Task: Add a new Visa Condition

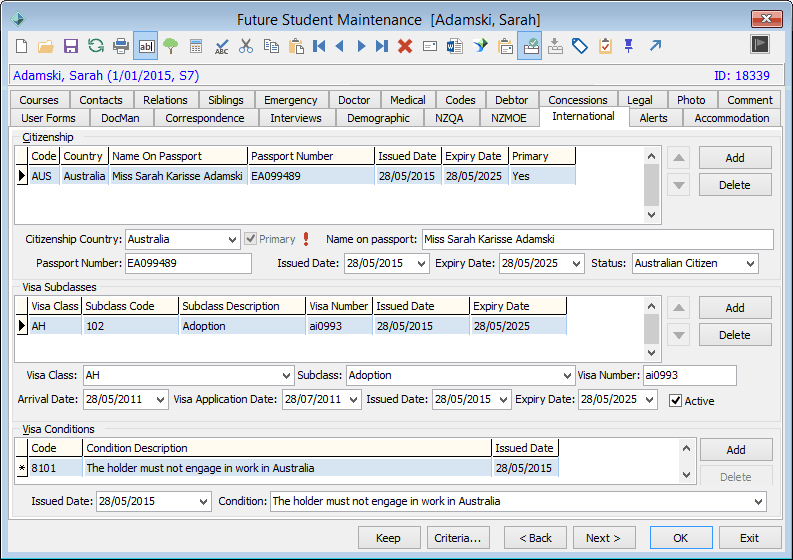Action: click(x=736, y=450)
